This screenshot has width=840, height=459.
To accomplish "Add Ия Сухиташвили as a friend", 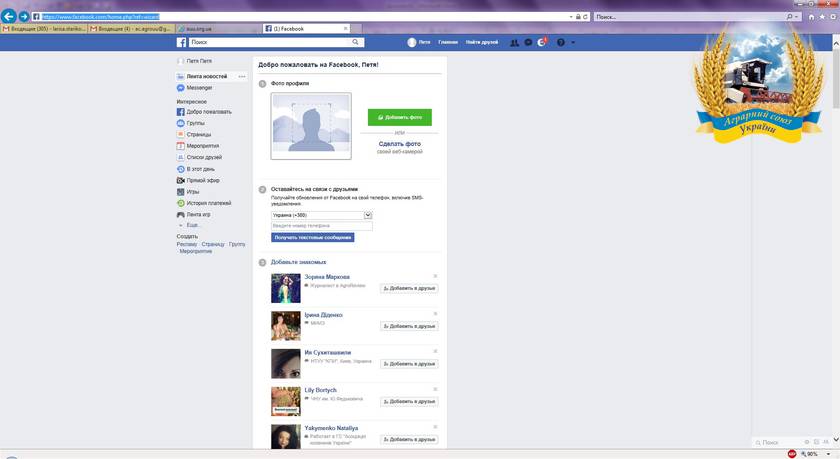I will pos(409,364).
